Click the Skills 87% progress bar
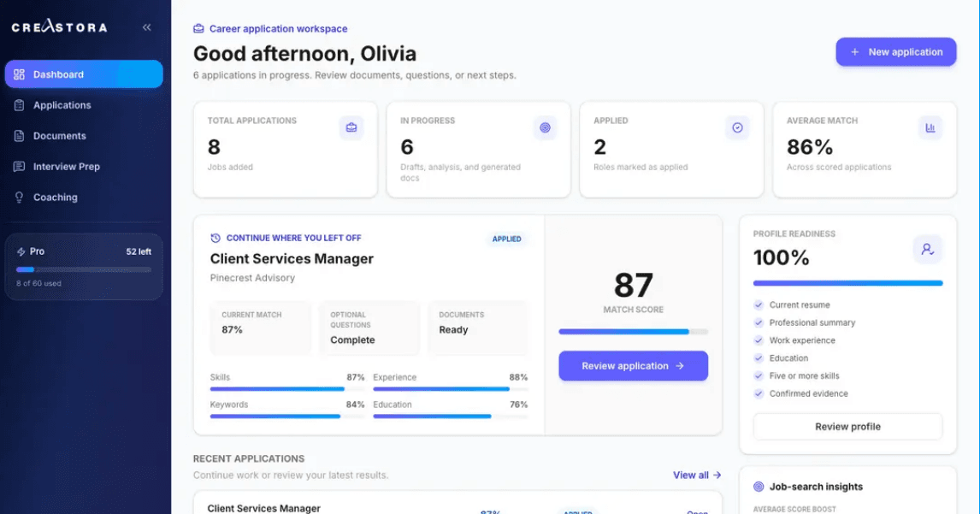The height and width of the screenshot is (514, 980). tap(287, 389)
